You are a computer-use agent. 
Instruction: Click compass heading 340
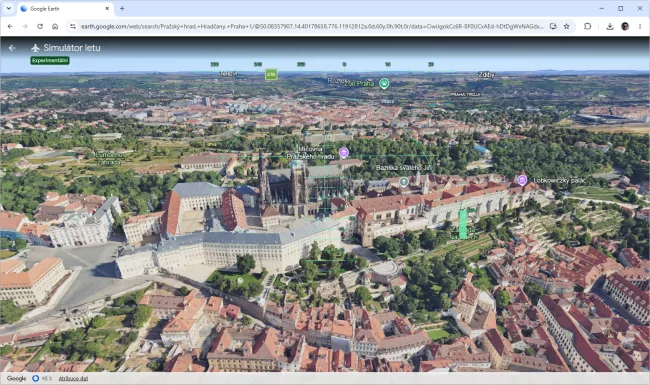258,65
